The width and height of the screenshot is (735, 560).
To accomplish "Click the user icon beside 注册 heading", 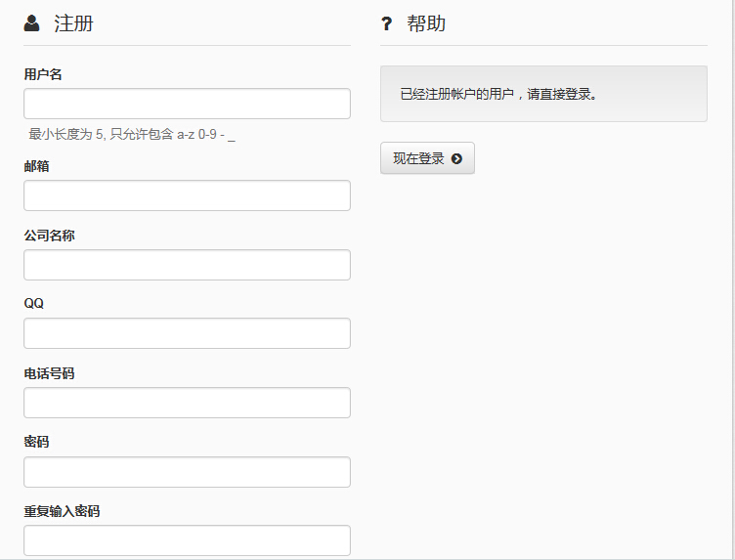I will click(31, 22).
